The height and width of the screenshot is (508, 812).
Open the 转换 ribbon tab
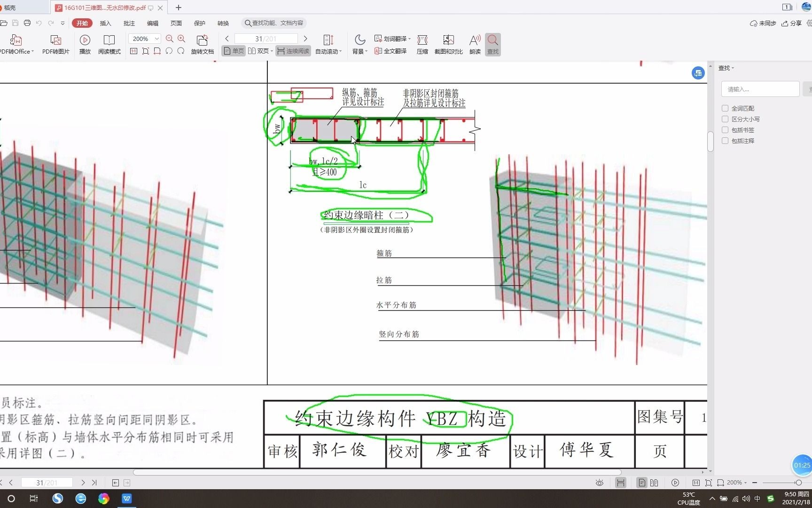click(223, 23)
